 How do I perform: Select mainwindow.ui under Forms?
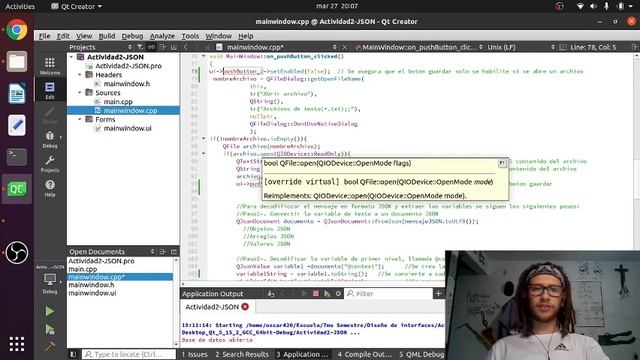(x=127, y=128)
